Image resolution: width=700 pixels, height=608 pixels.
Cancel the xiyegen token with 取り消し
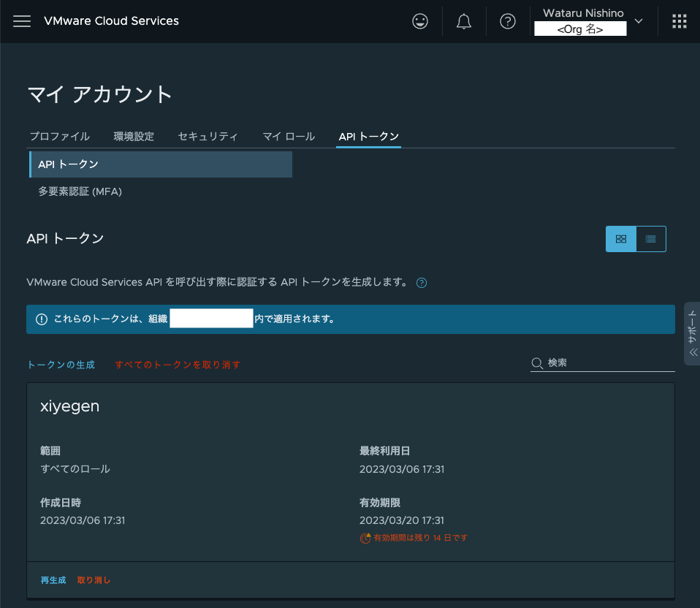94,579
